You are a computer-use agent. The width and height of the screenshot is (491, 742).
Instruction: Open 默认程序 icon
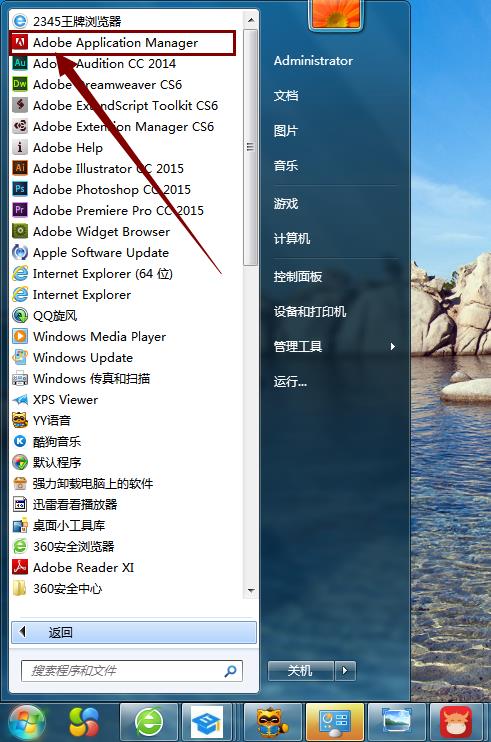point(20,462)
